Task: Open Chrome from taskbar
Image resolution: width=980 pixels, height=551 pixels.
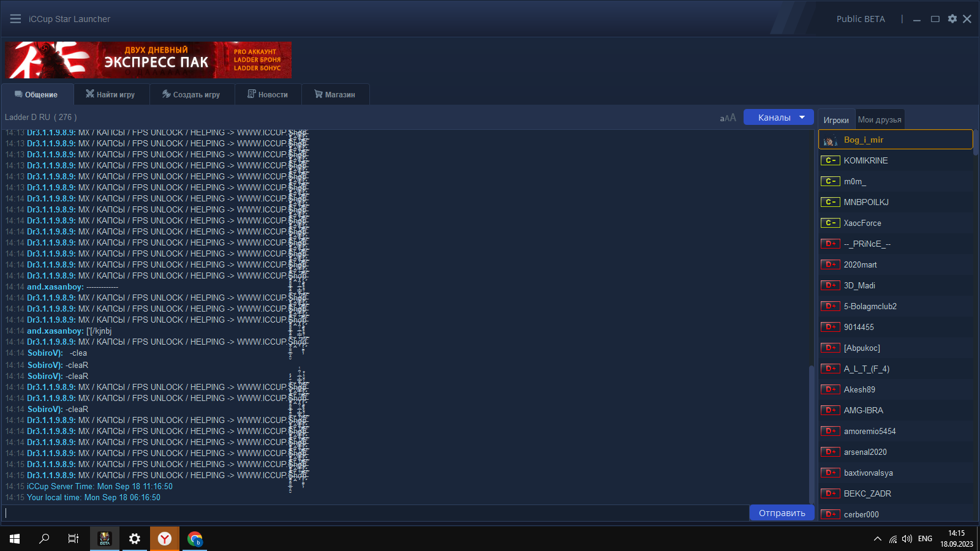Action: click(x=195, y=539)
